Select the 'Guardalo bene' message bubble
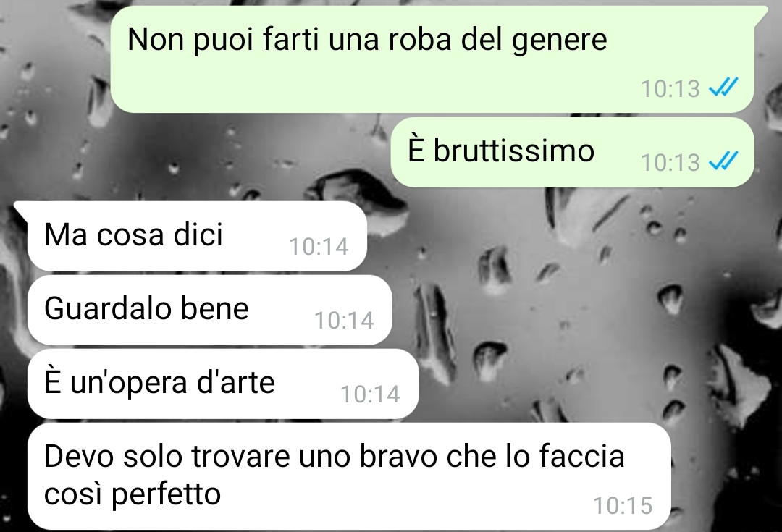This screenshot has width=782, height=532. pos(209,310)
